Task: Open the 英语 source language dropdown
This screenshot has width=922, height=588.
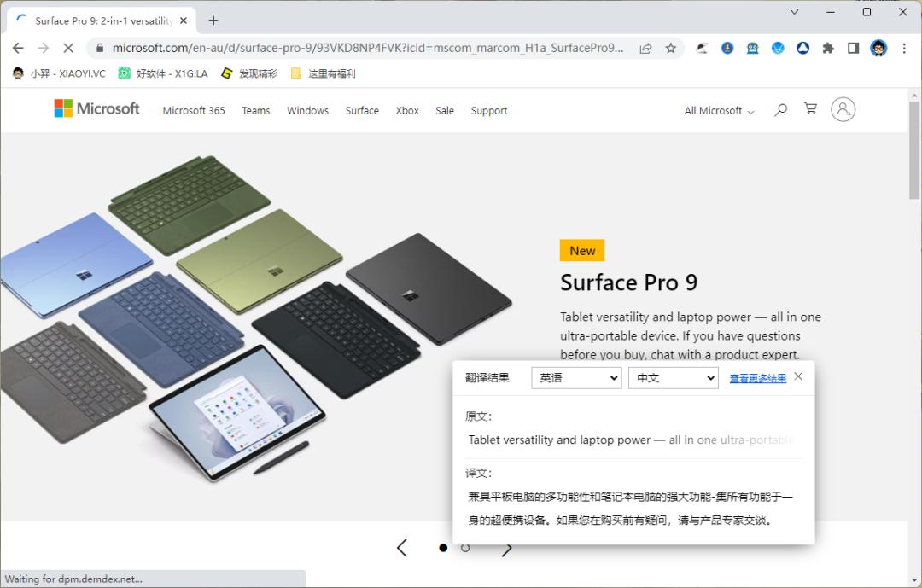Action: pyautogui.click(x=576, y=377)
